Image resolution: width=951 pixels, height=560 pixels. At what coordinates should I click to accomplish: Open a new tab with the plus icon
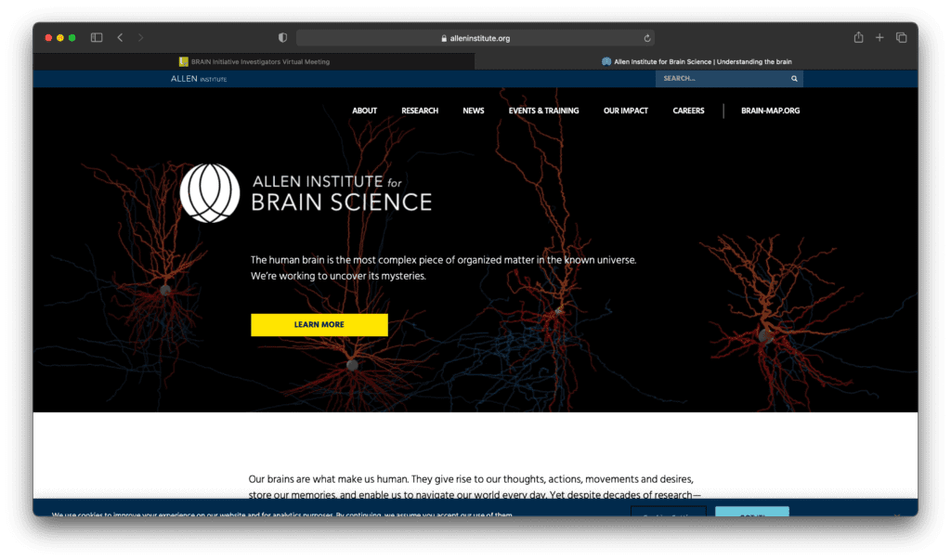(879, 38)
